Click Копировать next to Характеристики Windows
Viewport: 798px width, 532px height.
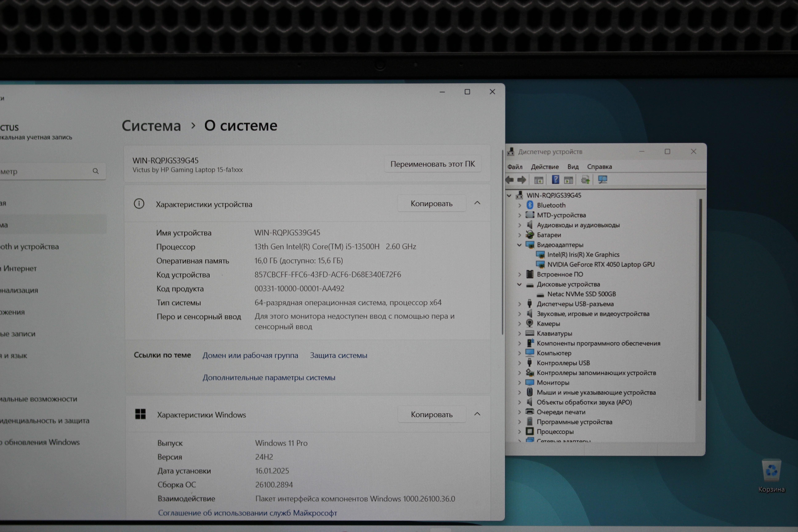[x=432, y=414]
